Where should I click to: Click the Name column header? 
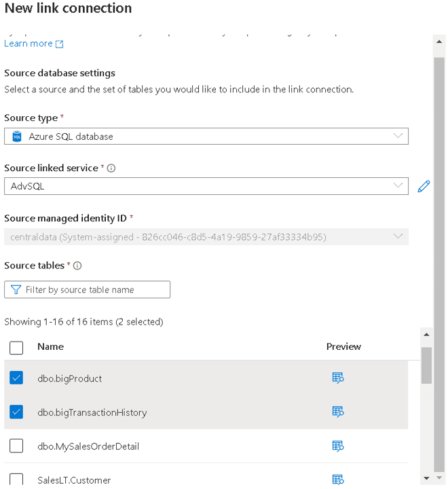[50, 347]
